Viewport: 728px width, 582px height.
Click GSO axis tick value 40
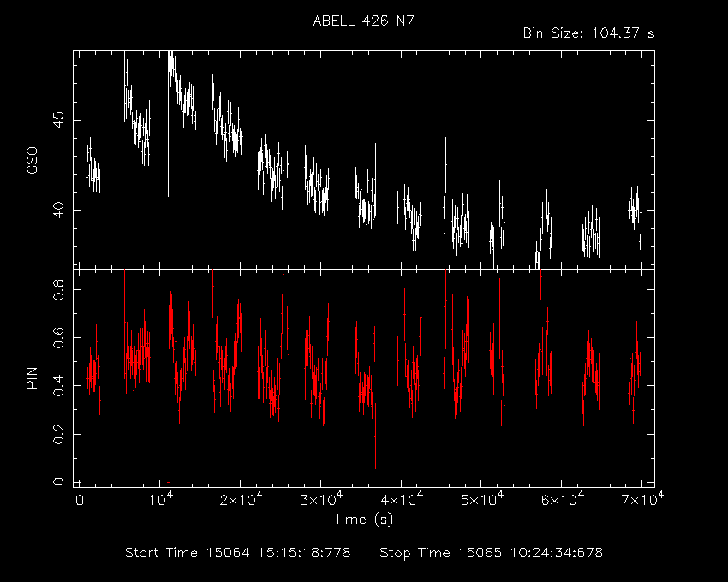click(x=58, y=210)
